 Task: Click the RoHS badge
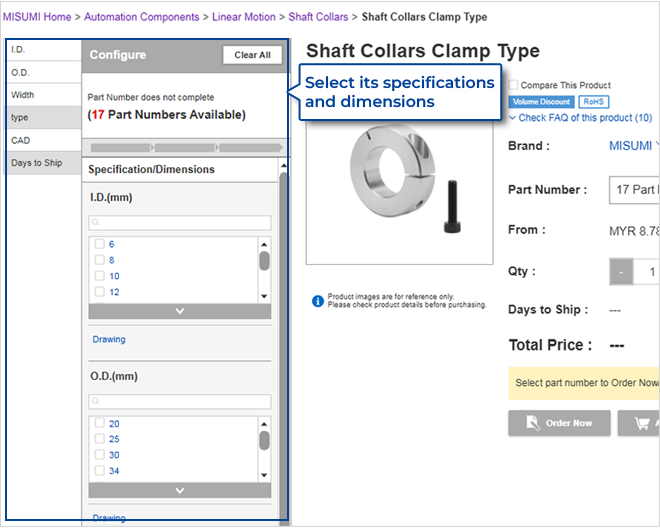pyautogui.click(x=593, y=102)
